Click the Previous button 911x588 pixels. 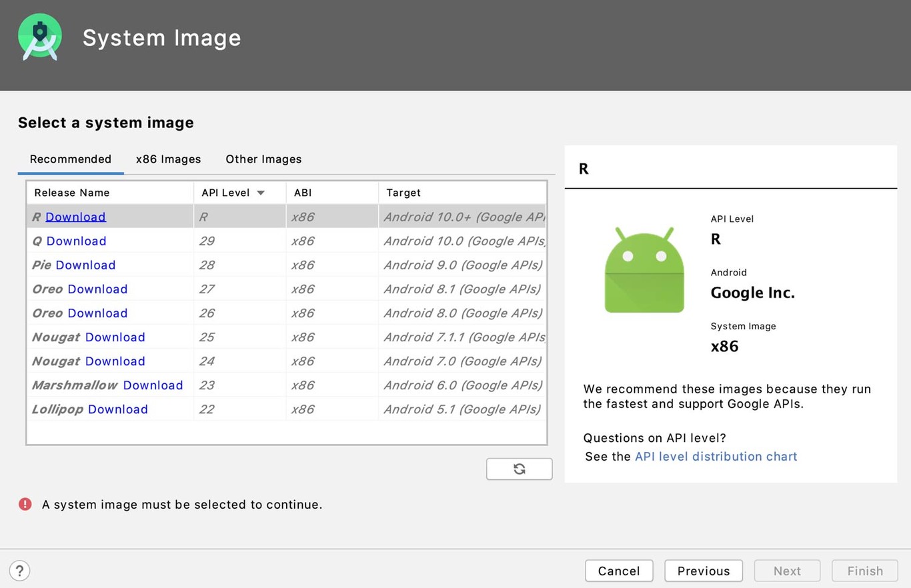703,571
